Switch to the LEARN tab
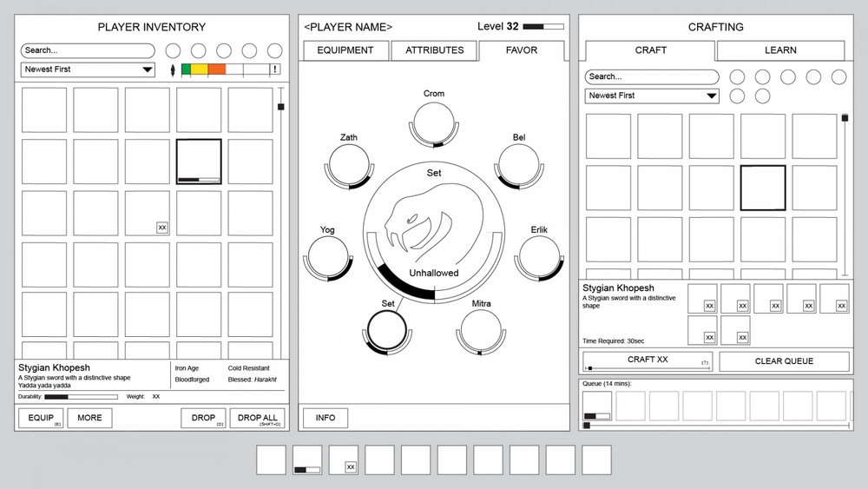868x489 pixels. [780, 50]
